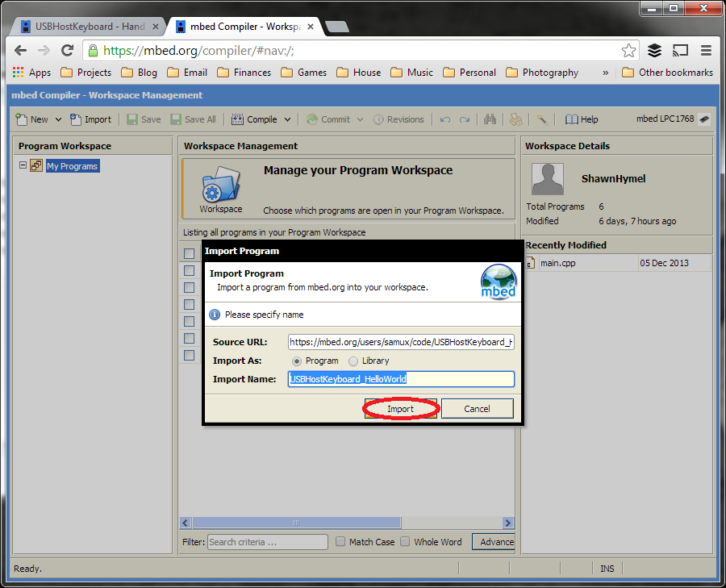Click the Buffer layers extension icon
The height and width of the screenshot is (588, 726).
click(654, 51)
